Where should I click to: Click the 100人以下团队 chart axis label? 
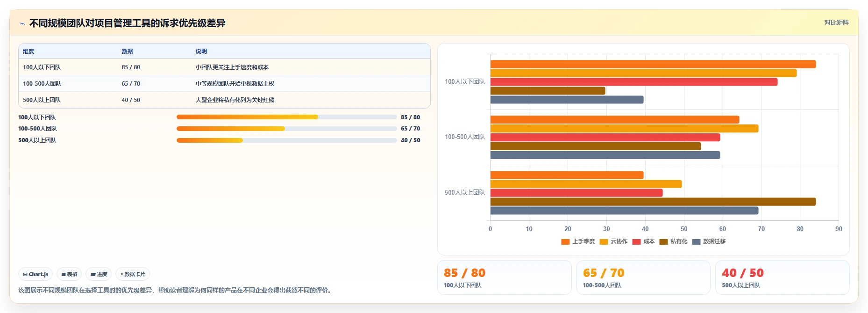[465, 81]
